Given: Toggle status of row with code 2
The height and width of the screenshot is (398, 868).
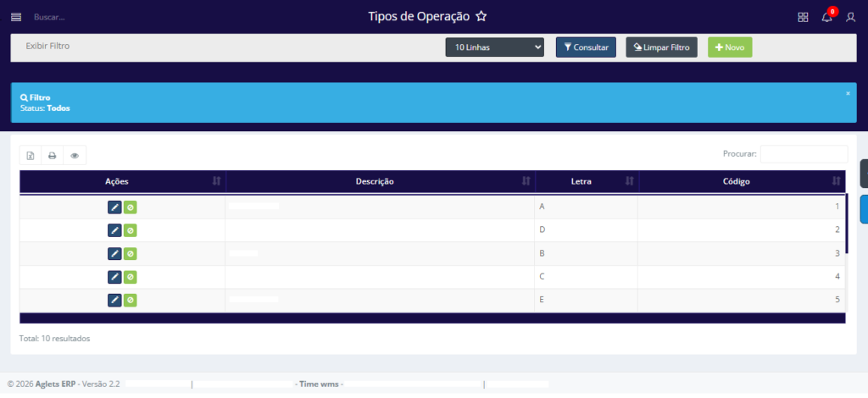Looking at the screenshot, I should point(131,230).
